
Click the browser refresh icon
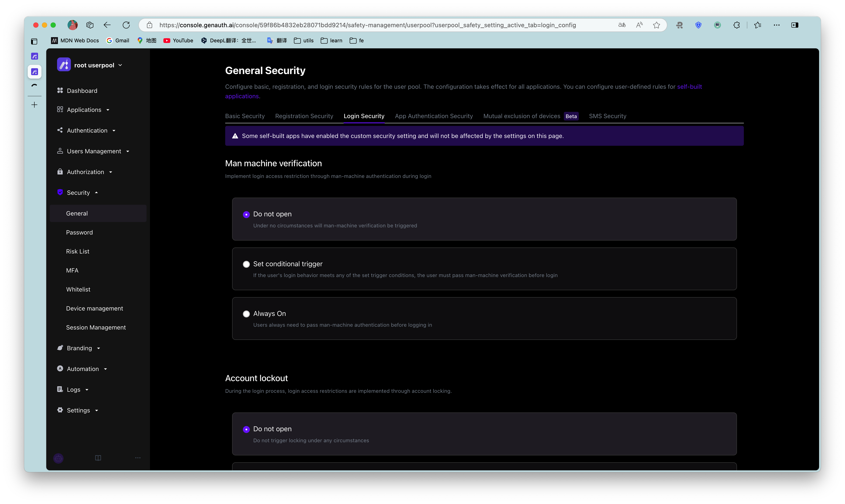[x=126, y=25]
